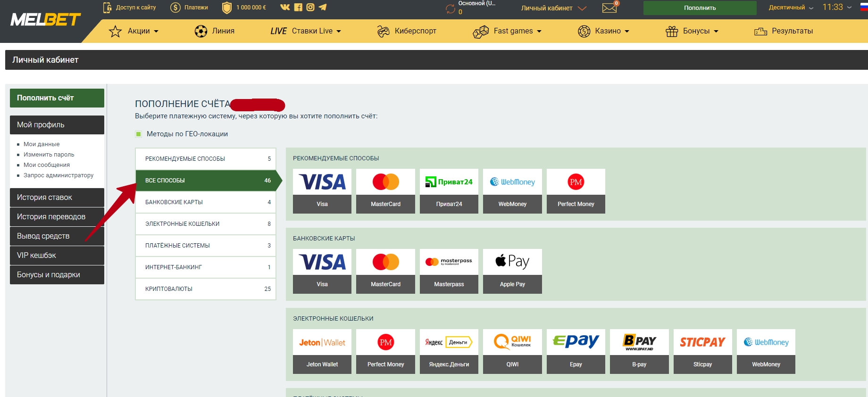Open История ставок in sidebar

click(x=57, y=198)
